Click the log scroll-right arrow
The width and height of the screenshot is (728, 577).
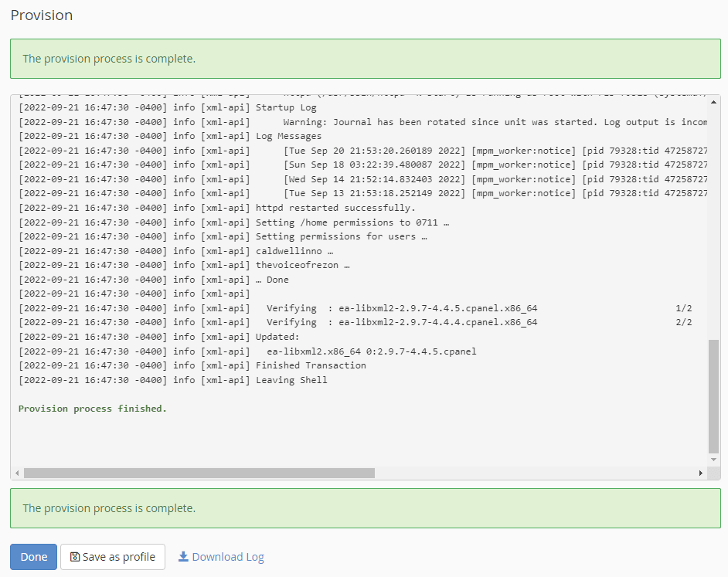pyautogui.click(x=701, y=473)
